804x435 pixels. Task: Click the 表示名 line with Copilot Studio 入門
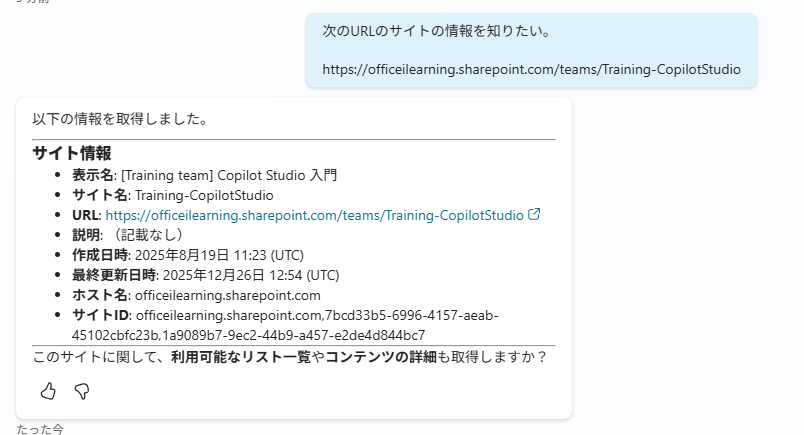[x=204, y=175]
